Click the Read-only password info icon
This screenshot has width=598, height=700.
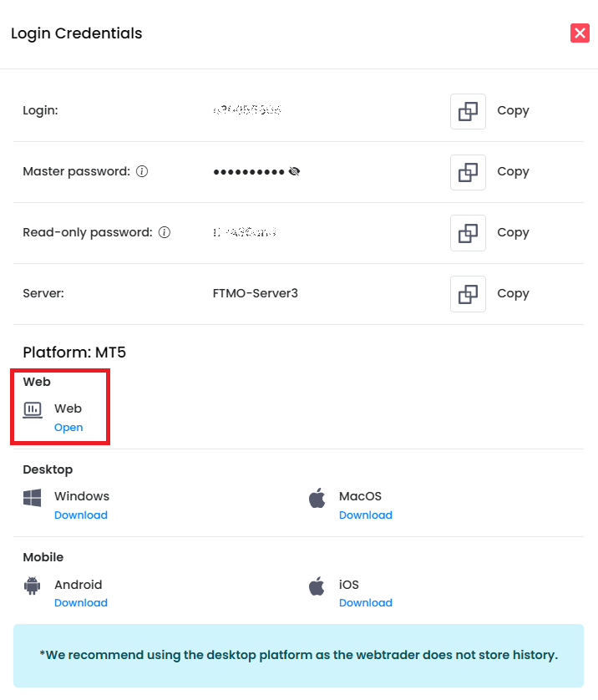click(165, 232)
